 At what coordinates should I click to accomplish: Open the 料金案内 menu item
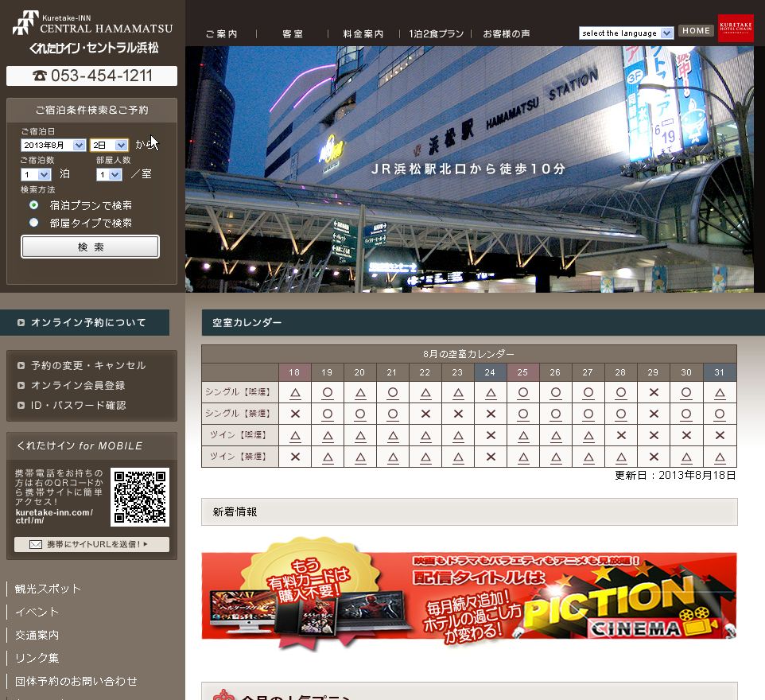[363, 33]
